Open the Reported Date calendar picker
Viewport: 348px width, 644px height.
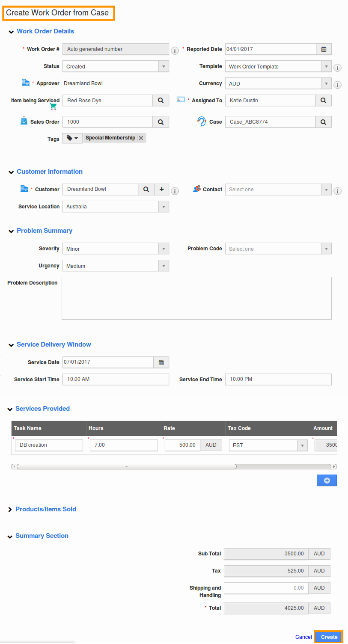click(x=324, y=49)
